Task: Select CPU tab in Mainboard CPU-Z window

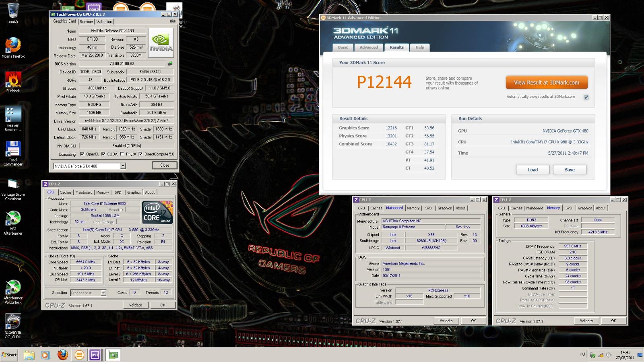Action: click(x=361, y=208)
